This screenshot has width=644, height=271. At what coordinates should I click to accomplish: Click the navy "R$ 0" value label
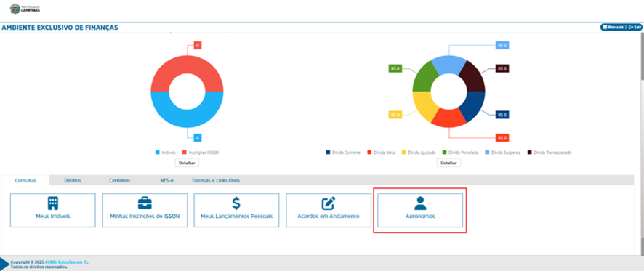click(x=502, y=115)
